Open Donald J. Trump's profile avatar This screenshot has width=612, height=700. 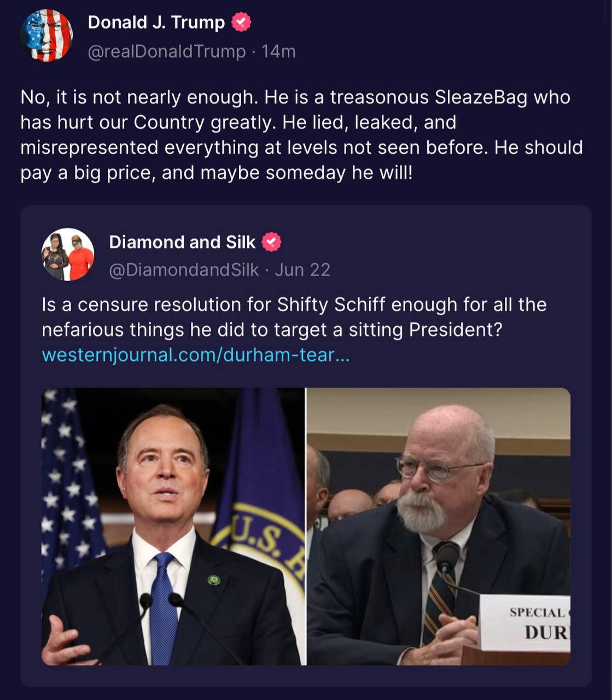point(46,36)
